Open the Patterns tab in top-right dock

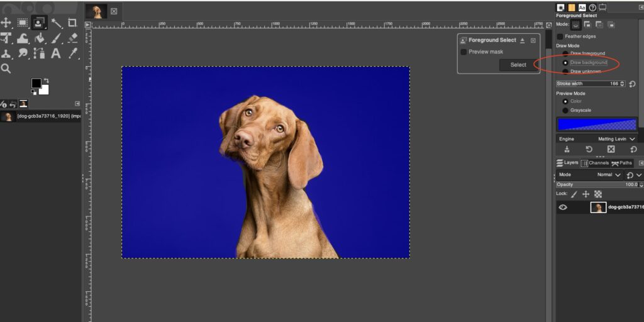coord(571,8)
